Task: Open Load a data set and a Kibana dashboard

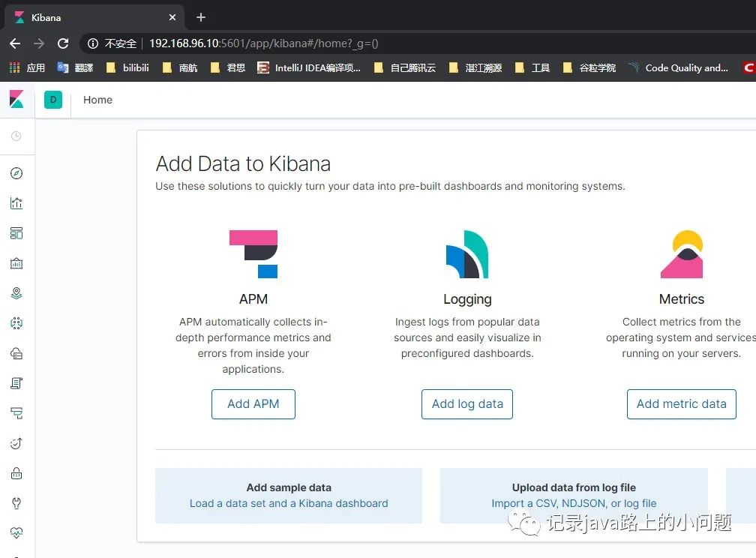Action: (288, 503)
